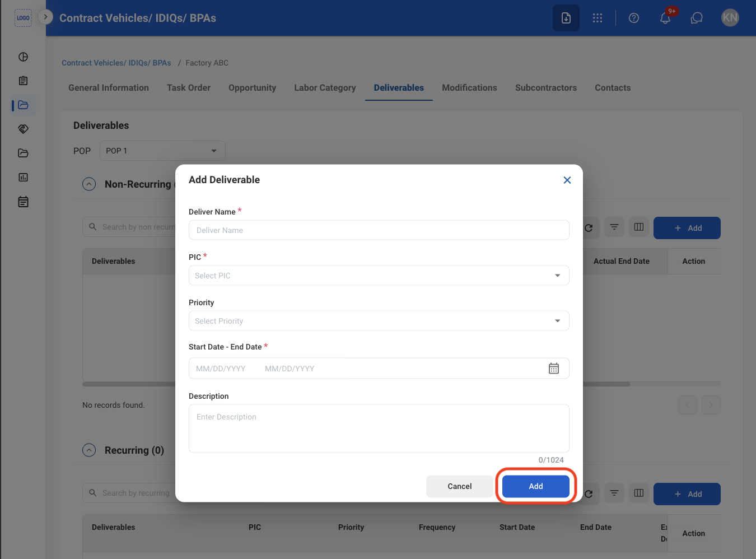The image size is (756, 559).
Task: Open the calendar icon in the sidebar
Action: 23,202
